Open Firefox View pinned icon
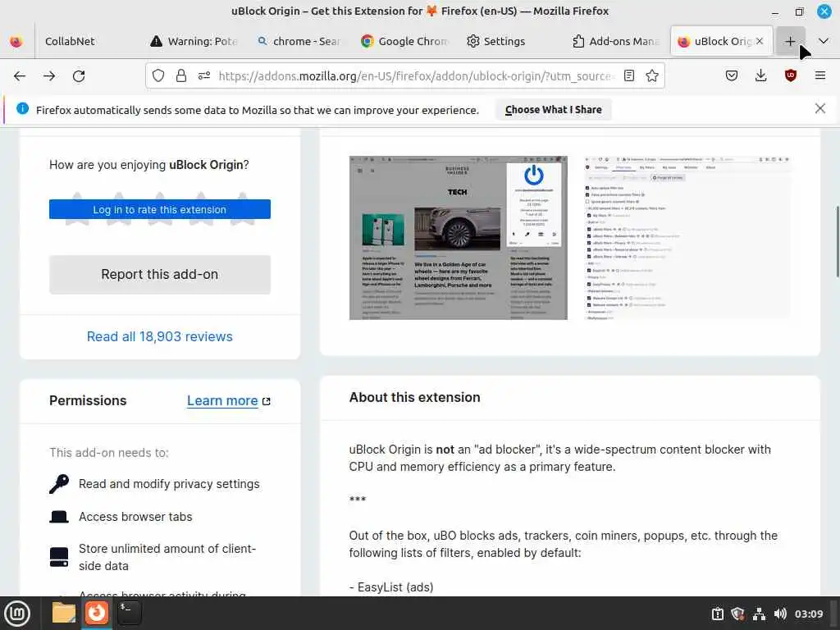The image size is (840, 630). tap(16, 41)
